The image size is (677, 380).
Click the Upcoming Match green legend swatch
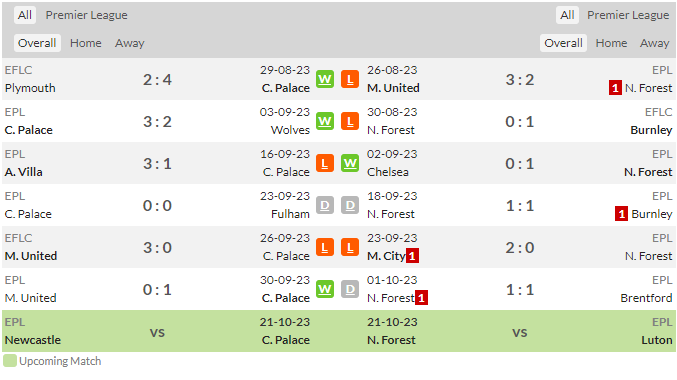click(9, 361)
